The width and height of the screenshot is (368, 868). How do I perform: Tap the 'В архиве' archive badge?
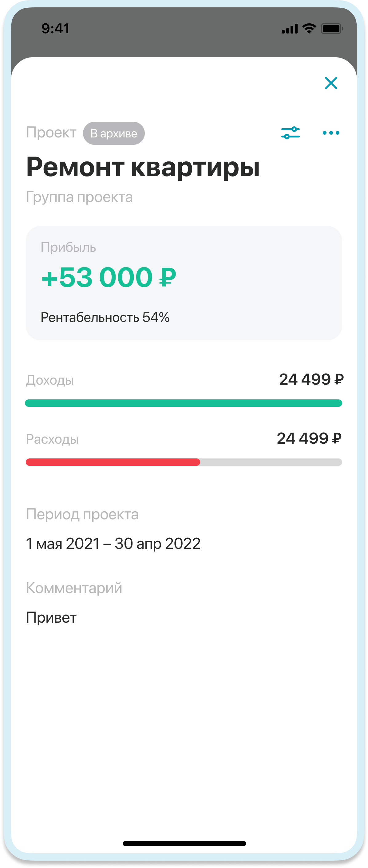click(114, 133)
